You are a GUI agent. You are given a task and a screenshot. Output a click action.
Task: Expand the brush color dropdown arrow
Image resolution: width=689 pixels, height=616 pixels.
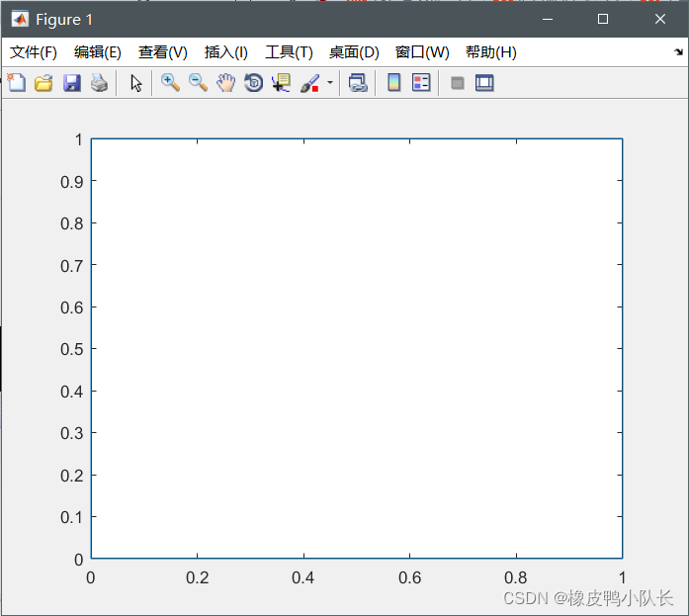[330, 83]
